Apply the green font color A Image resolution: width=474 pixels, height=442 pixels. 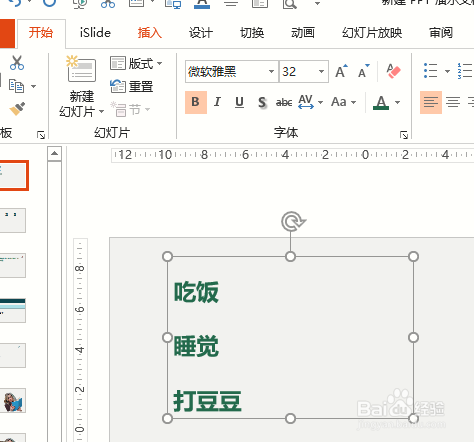tap(381, 102)
